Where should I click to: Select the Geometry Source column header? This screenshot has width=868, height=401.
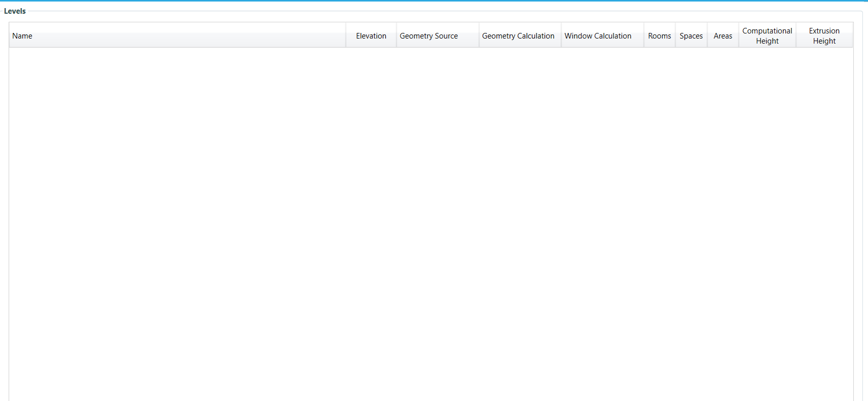[x=438, y=35]
